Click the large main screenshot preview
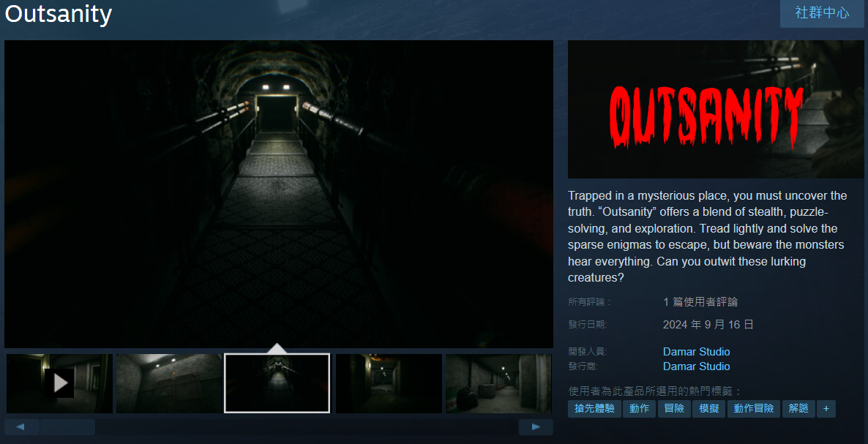The height and width of the screenshot is (444, 868). pos(278,193)
